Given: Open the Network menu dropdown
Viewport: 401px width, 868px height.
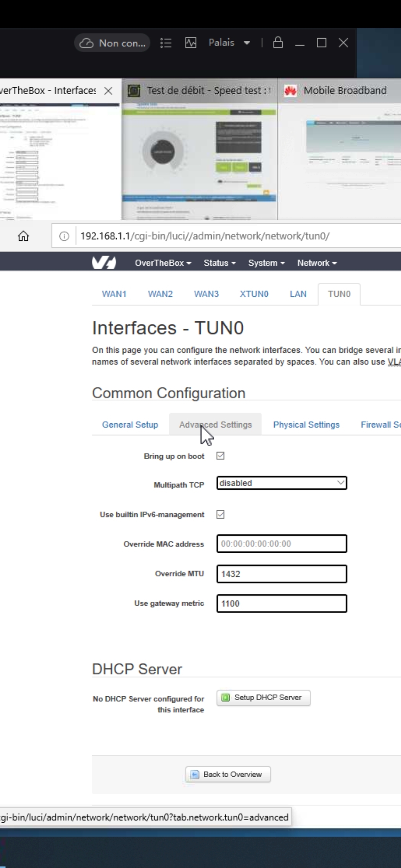Looking at the screenshot, I should (317, 263).
